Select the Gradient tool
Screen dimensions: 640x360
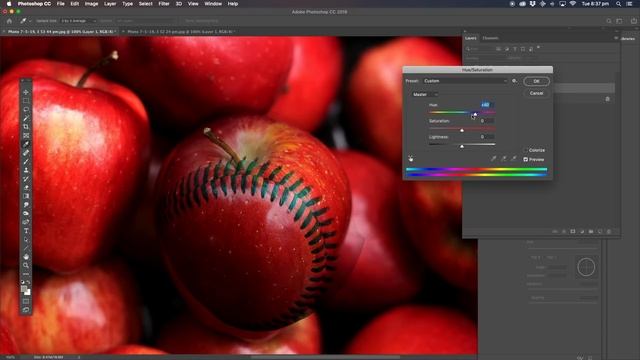pyautogui.click(x=26, y=196)
